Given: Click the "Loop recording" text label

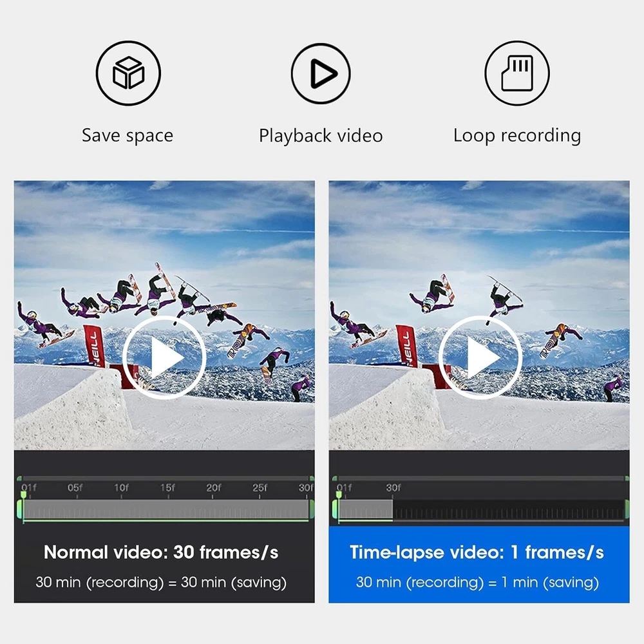Looking at the screenshot, I should pos(516,136).
